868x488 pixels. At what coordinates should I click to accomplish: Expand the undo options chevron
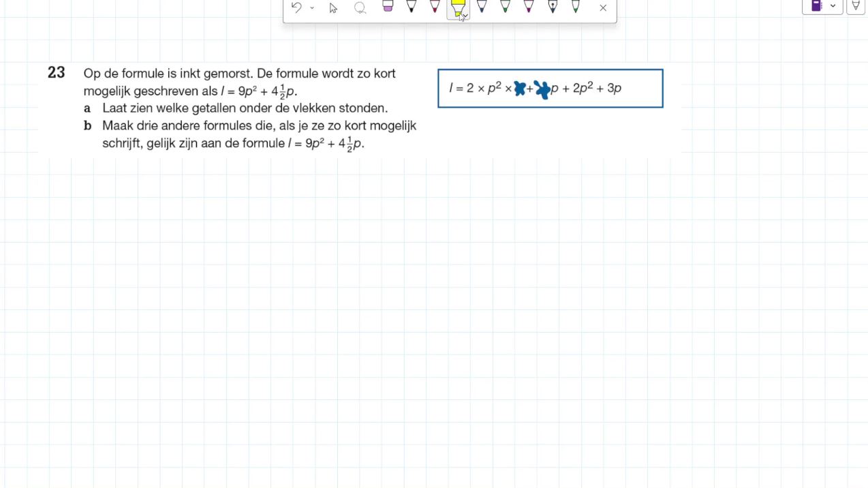[x=312, y=8]
